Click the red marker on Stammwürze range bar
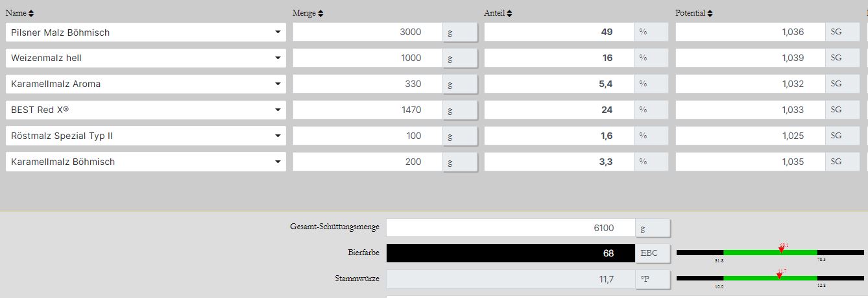The height and width of the screenshot is (298, 868). [x=779, y=276]
